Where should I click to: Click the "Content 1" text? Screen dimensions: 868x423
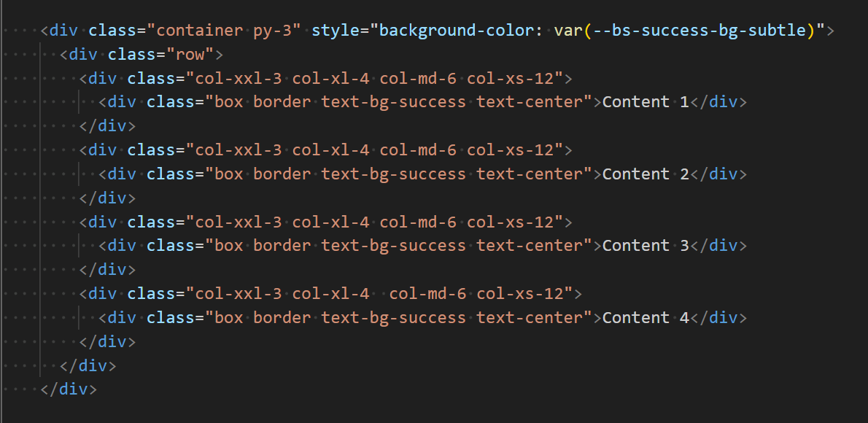tap(646, 102)
